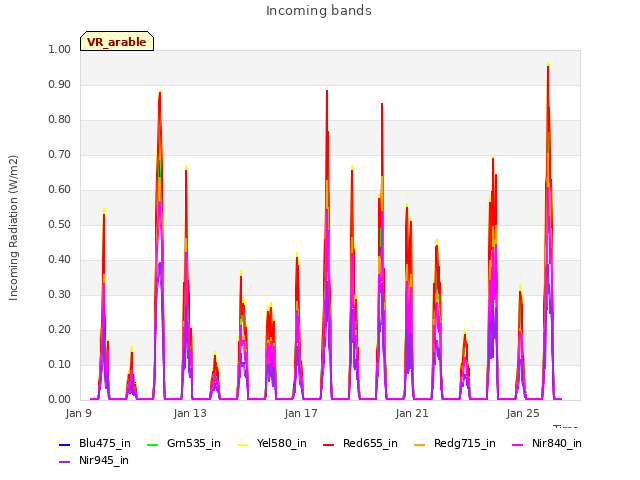Screen dimensions: 640x480
Task: Click the 0.80 y-axis tick label
Action: (60, 120)
